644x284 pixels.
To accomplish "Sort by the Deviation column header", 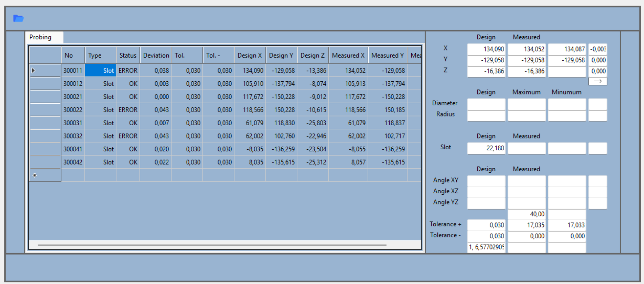I will click(156, 55).
